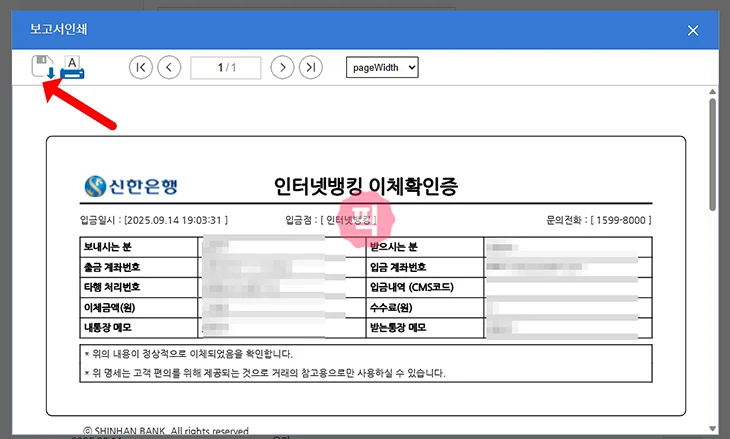The height and width of the screenshot is (439, 730).
Task: Click the print report printer icon
Action: pyautogui.click(x=72, y=67)
